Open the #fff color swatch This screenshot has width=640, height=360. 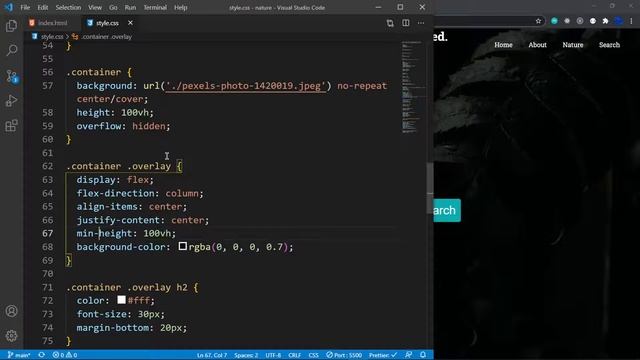tap(122, 300)
